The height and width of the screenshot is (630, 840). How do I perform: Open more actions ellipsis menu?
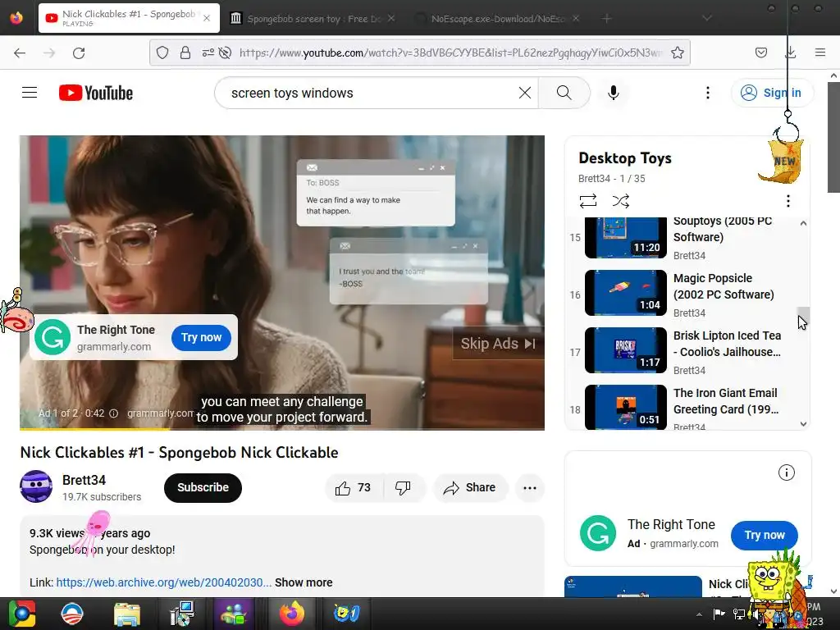coord(530,487)
